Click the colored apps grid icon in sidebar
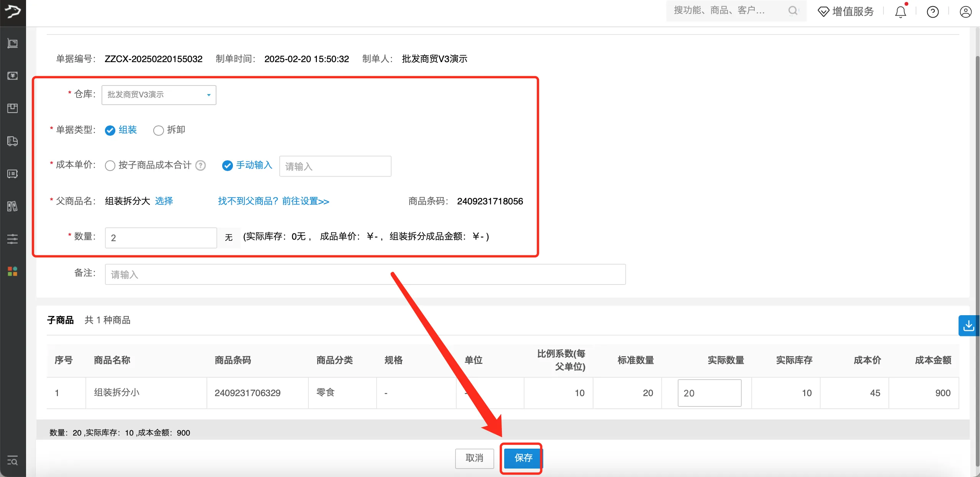980x477 pixels. pos(13,271)
